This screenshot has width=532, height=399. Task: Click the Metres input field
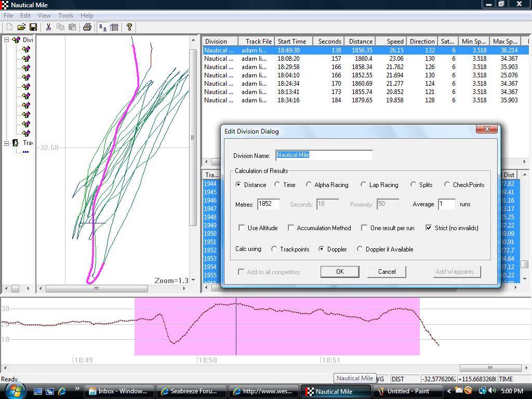[269, 204]
